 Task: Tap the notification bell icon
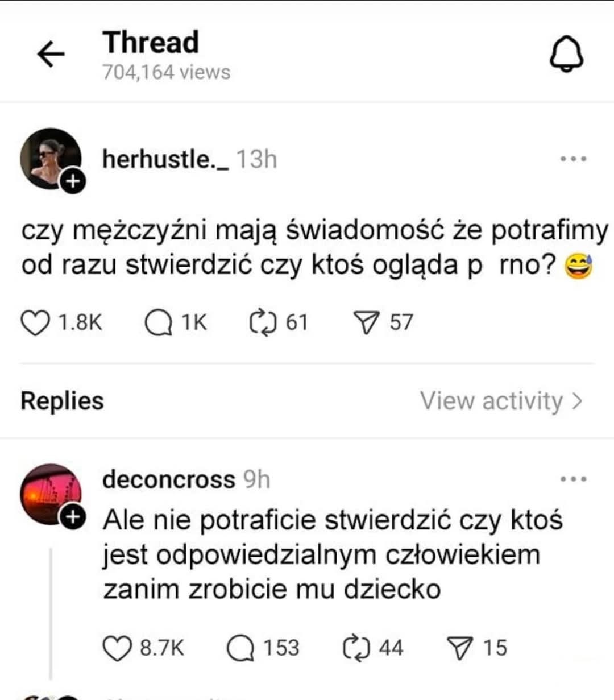point(566,56)
